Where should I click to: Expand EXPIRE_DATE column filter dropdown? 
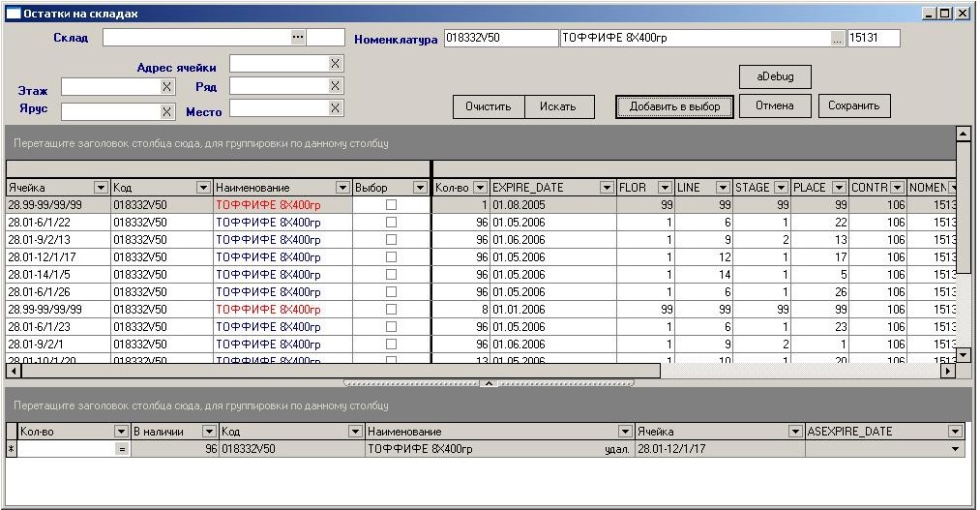(607, 188)
